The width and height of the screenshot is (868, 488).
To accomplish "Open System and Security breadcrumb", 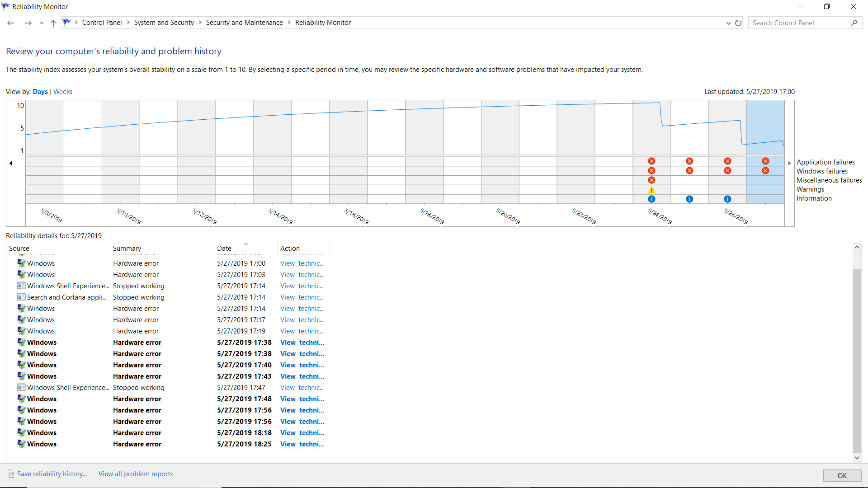I will pos(164,23).
